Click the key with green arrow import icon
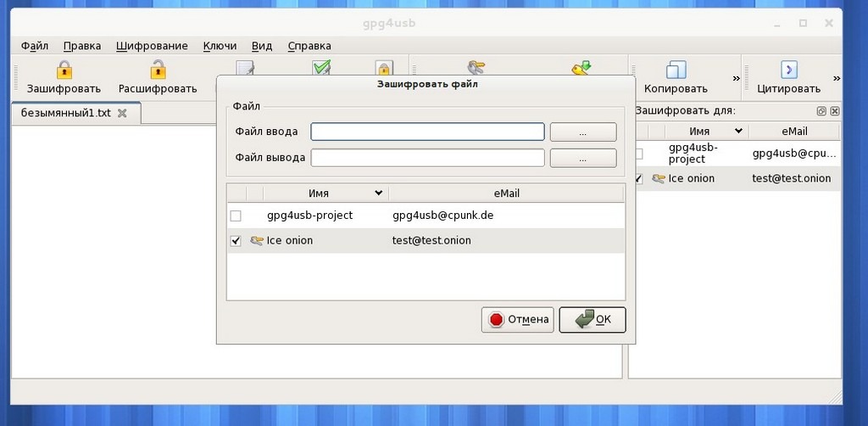 (x=581, y=68)
